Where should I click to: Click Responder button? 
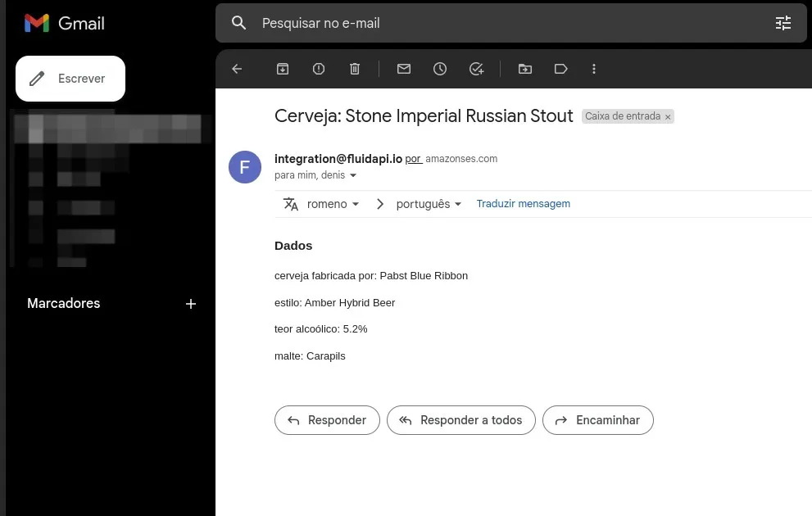coord(327,420)
